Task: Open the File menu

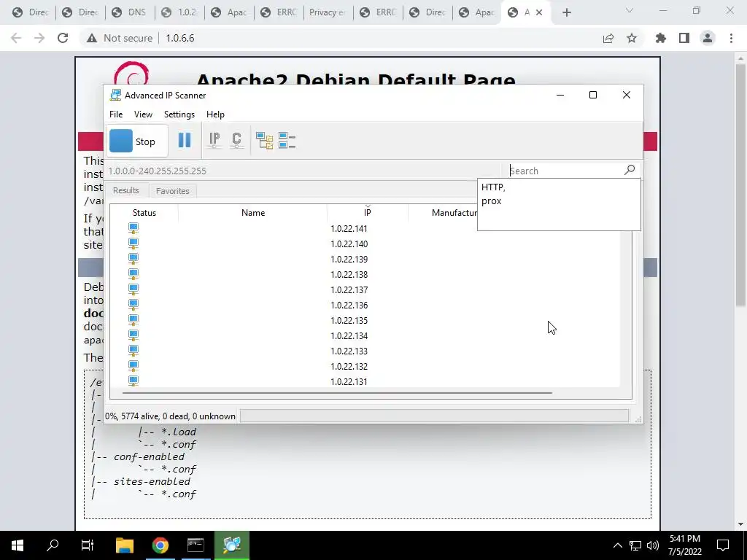Action: click(116, 114)
